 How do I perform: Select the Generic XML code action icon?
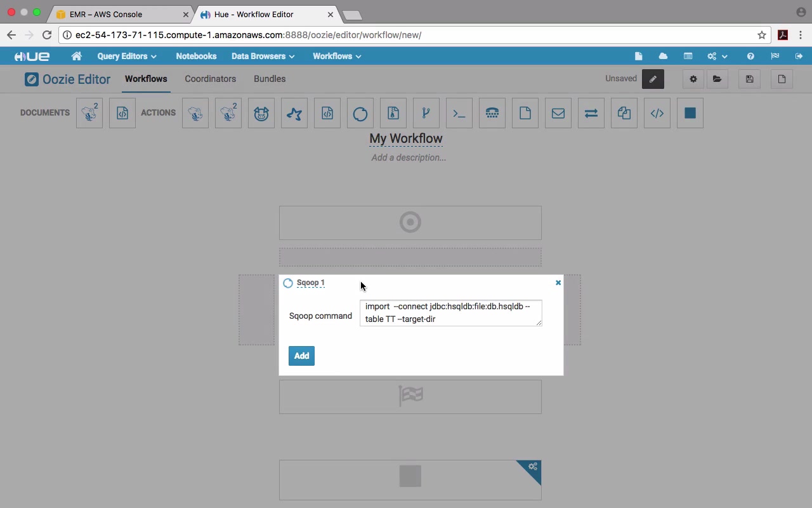click(657, 113)
